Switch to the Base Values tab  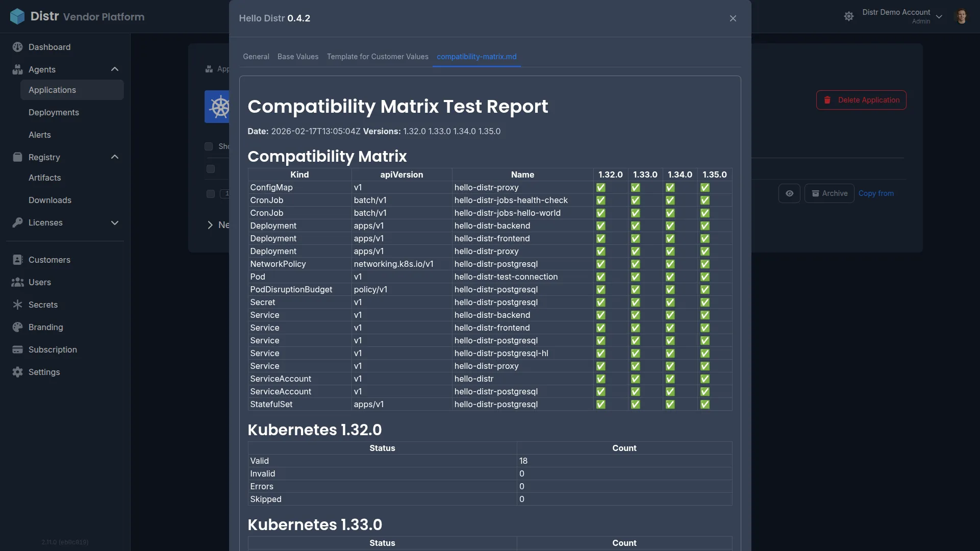pyautogui.click(x=297, y=57)
